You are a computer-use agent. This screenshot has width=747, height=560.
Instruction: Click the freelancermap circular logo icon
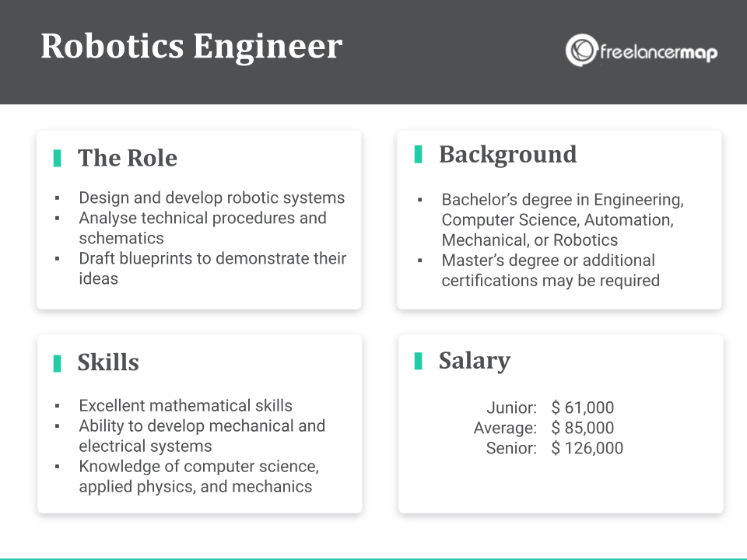(x=581, y=50)
